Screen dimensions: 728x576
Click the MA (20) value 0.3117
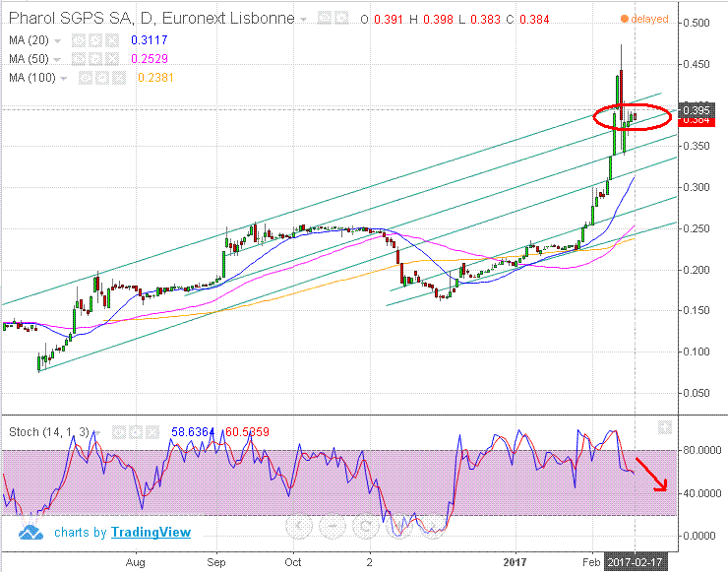pyautogui.click(x=149, y=40)
